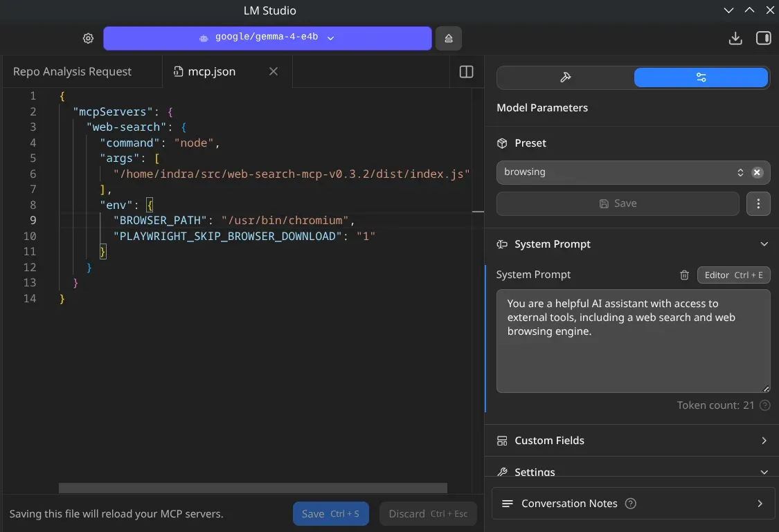Open the google/gemma-4-e4b model selector
779x532 pixels.
tap(267, 38)
